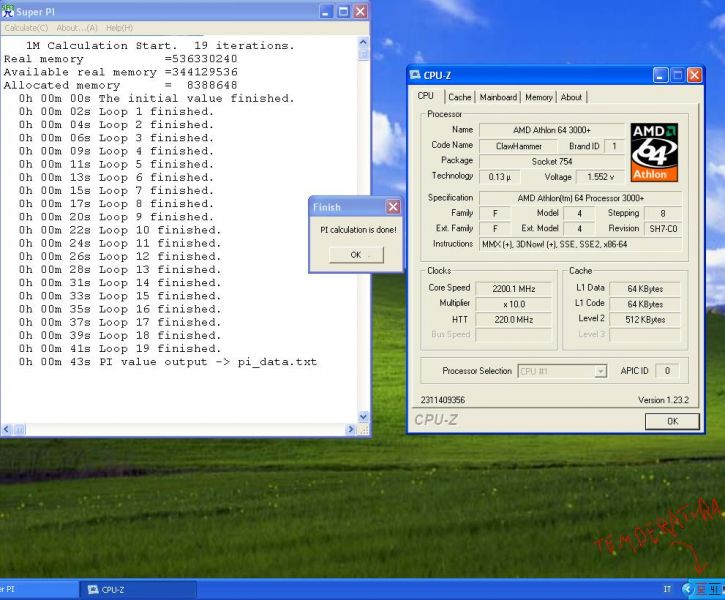Viewport: 725px width, 600px height.
Task: Click the APIC ID value 0
Action: 667,371
